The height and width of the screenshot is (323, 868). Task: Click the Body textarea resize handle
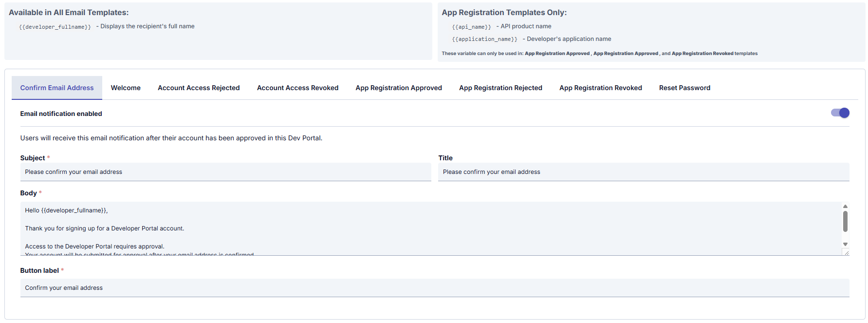pyautogui.click(x=846, y=252)
